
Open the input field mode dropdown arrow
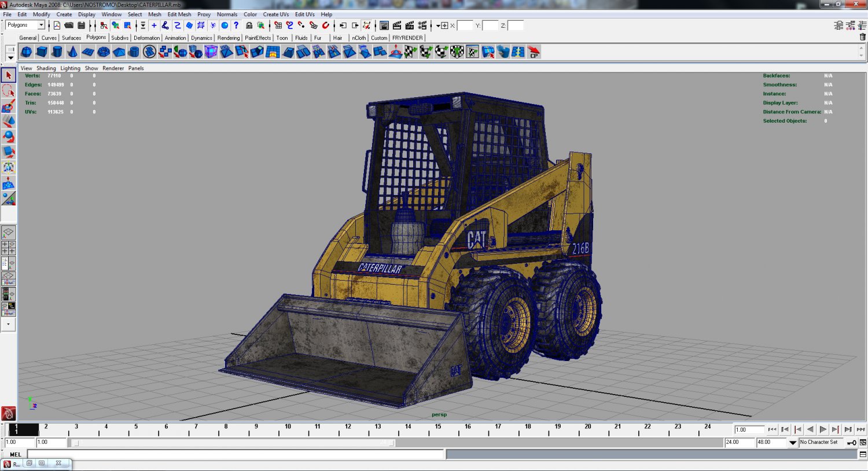pyautogui.click(x=438, y=25)
